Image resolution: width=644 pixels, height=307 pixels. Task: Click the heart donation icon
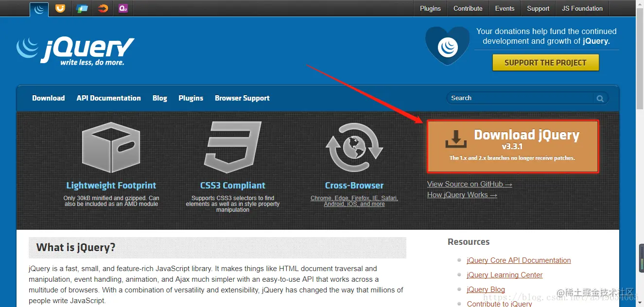448,46
